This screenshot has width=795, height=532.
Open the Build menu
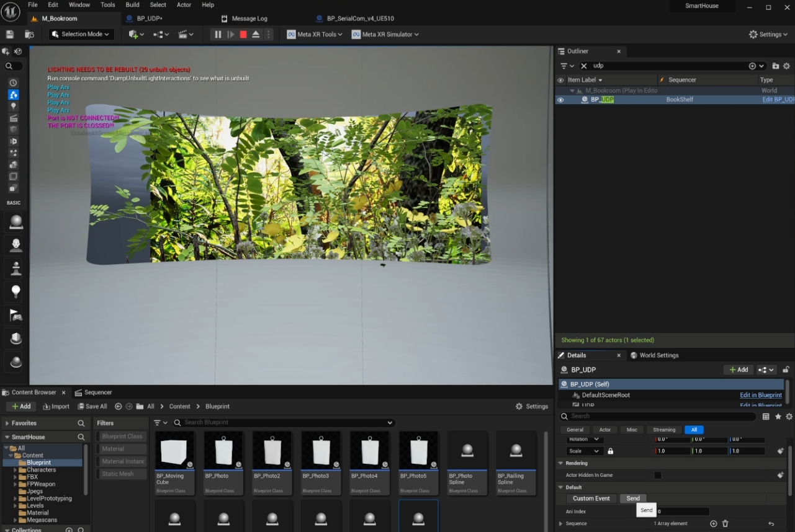(x=132, y=5)
